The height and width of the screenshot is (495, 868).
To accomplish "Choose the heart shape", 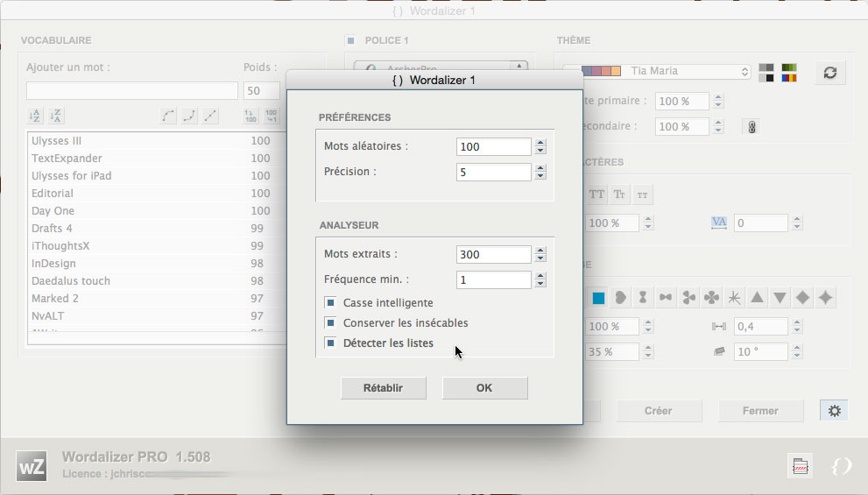I will 620,298.
